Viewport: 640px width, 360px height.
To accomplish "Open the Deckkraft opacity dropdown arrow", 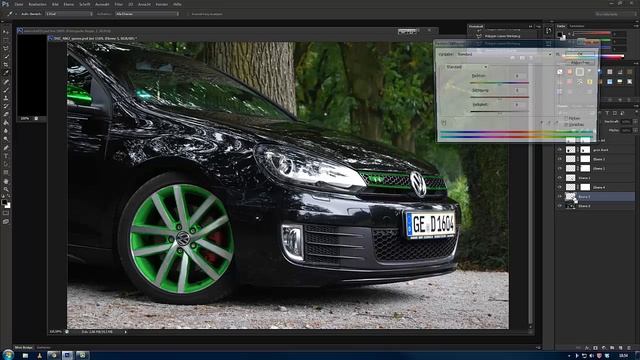I will point(635,122).
